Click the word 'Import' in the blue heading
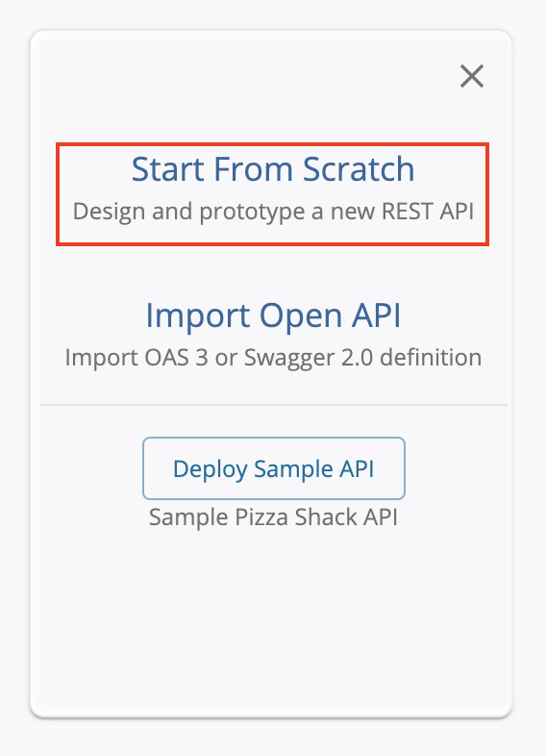 click(198, 315)
